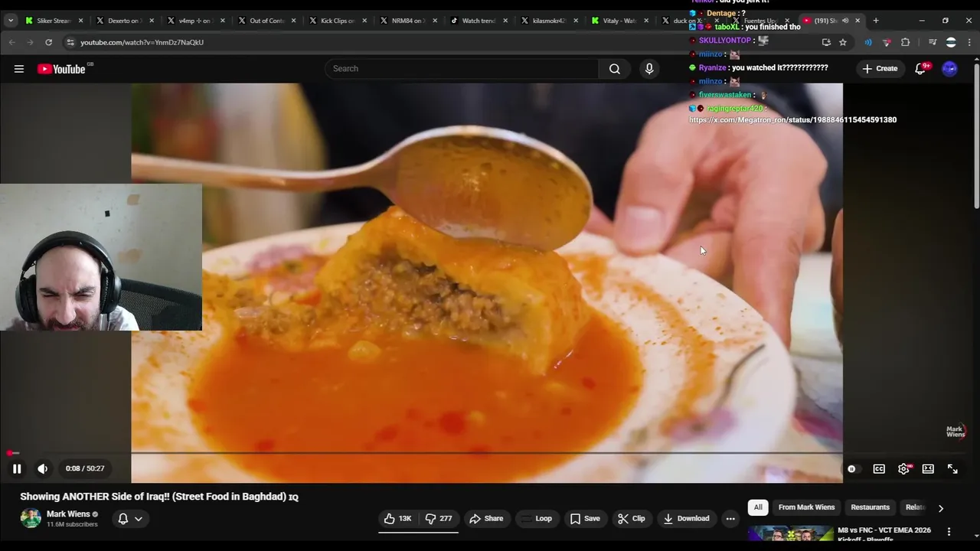Bookmark this page with star
The height and width of the screenshot is (551, 980).
coord(843,42)
